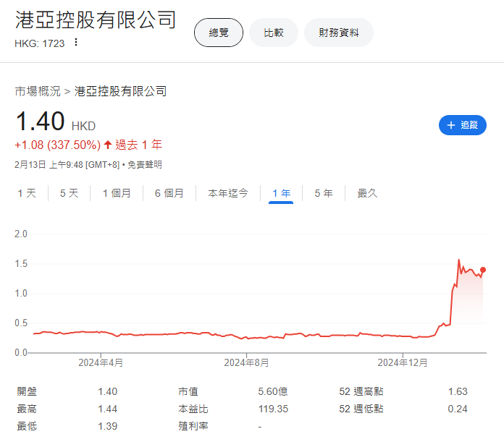Viewport: 504px width, 434px height.
Task: Select the 1 年 range option
Action: [281, 193]
